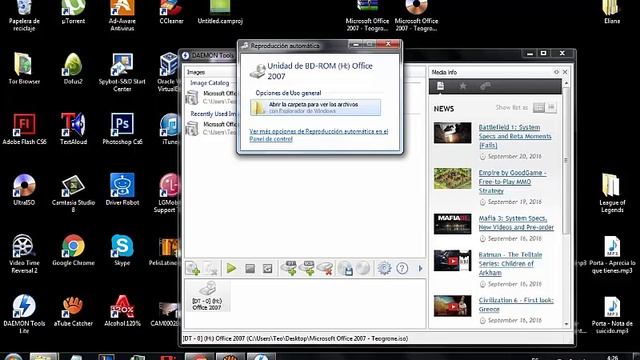Select the aTube Catcher desktop icon
Image resolution: width=640 pixels, height=360 pixels.
point(73,310)
